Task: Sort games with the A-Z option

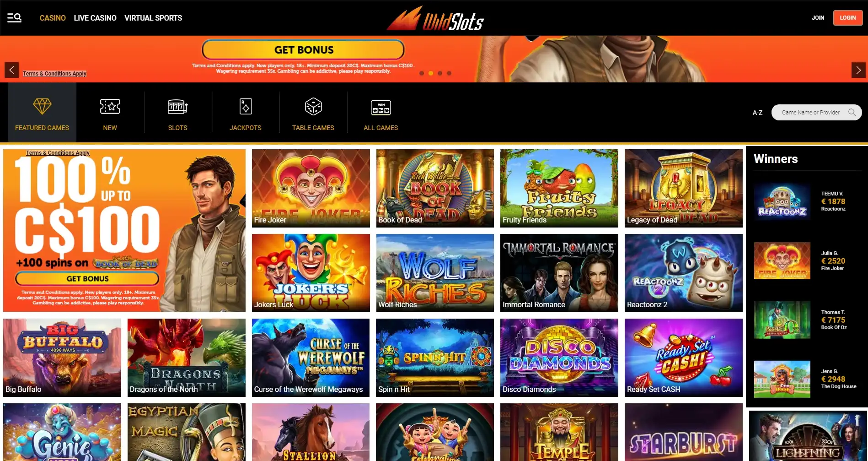Action: 757,113
